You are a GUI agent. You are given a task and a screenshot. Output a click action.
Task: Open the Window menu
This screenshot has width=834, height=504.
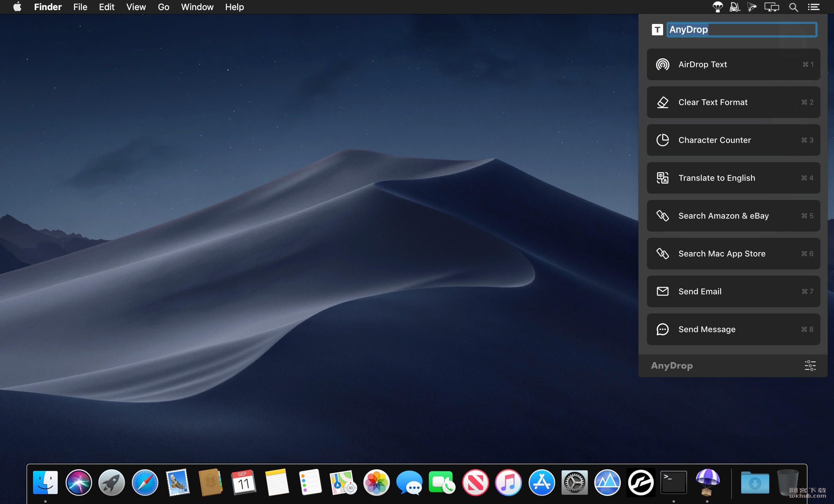point(197,7)
